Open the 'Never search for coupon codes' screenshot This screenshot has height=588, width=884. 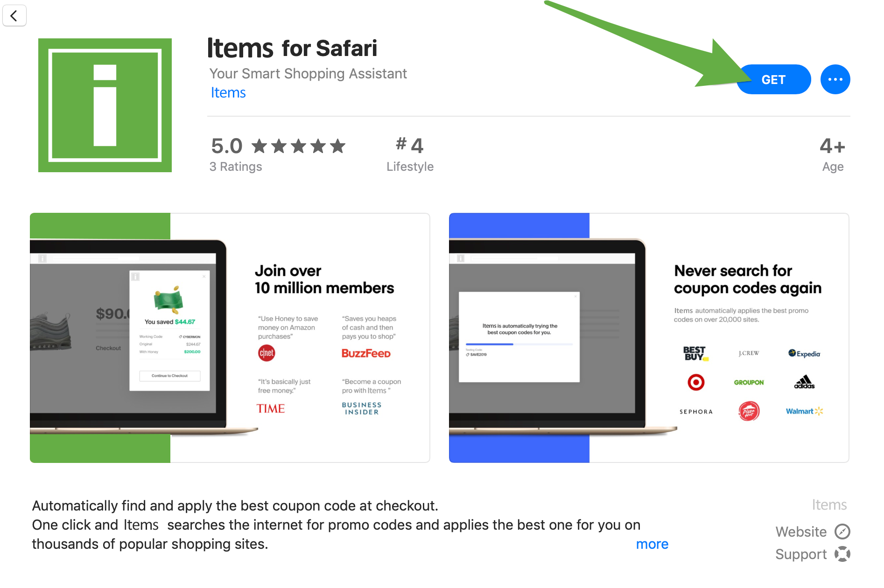click(x=649, y=338)
